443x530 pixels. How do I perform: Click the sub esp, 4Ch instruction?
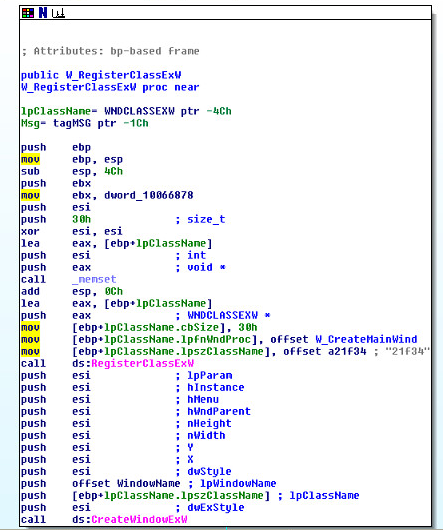(x=72, y=171)
